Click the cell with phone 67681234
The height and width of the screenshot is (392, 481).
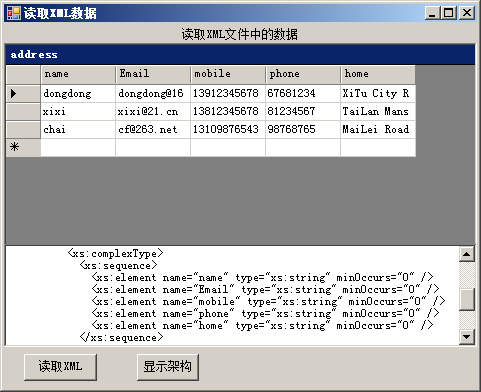click(x=303, y=93)
